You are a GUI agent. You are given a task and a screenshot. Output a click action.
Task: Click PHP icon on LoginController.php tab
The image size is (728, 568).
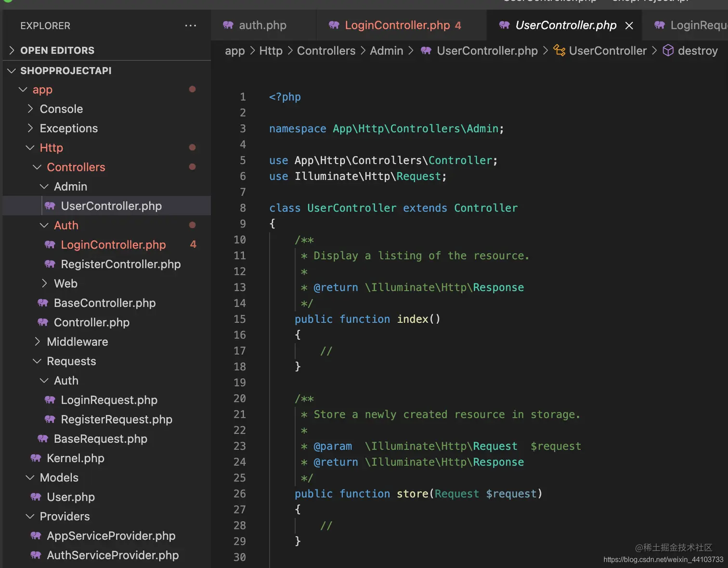[x=334, y=25]
